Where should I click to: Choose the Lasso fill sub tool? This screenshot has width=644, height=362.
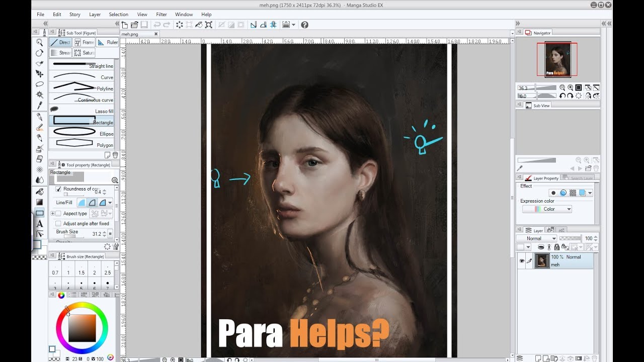point(82,110)
